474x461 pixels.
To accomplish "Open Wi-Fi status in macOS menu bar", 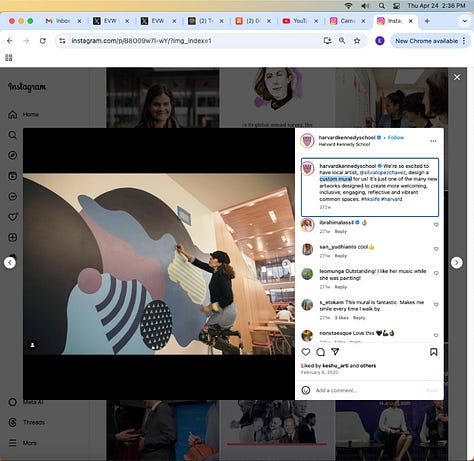I will click(x=348, y=6).
